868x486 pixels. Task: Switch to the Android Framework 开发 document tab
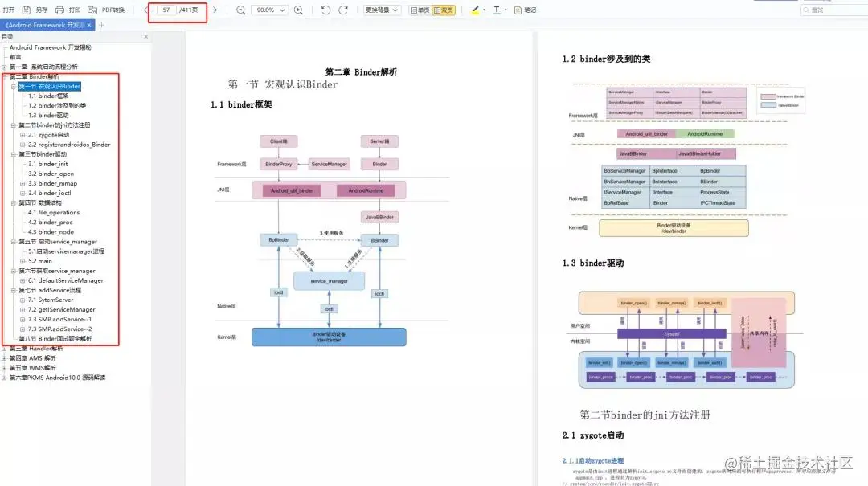[x=44, y=24]
